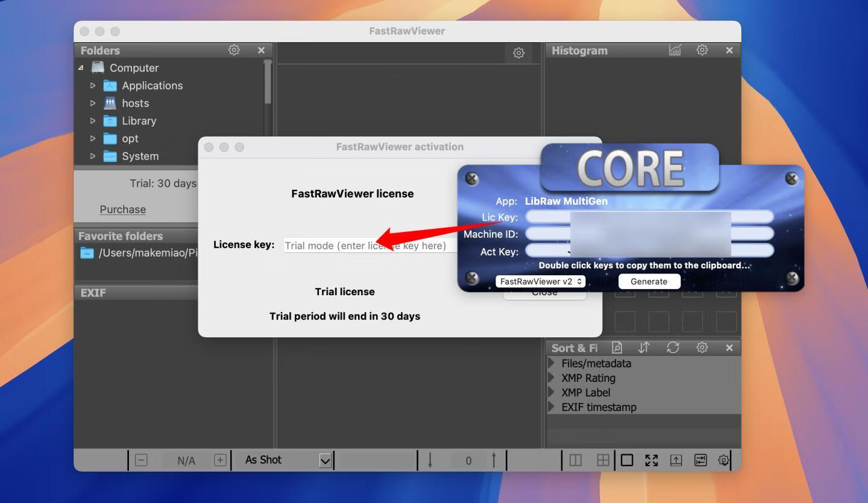
Task: Close the FastRawViewer activation dialog window
Action: (209, 147)
